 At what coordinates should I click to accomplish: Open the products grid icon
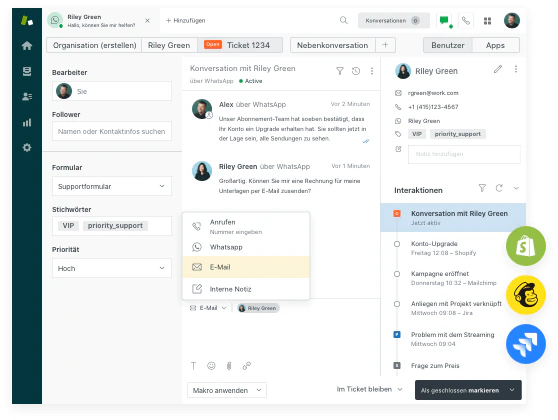[488, 21]
